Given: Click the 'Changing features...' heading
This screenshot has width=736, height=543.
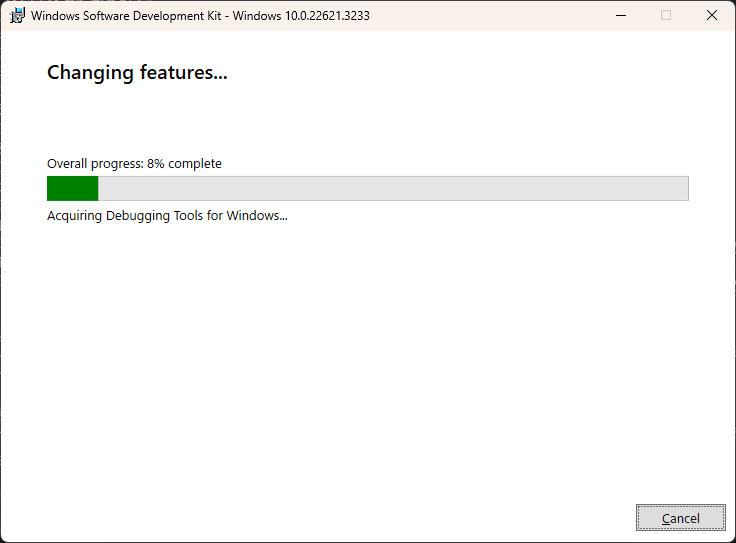Looking at the screenshot, I should tap(137, 73).
